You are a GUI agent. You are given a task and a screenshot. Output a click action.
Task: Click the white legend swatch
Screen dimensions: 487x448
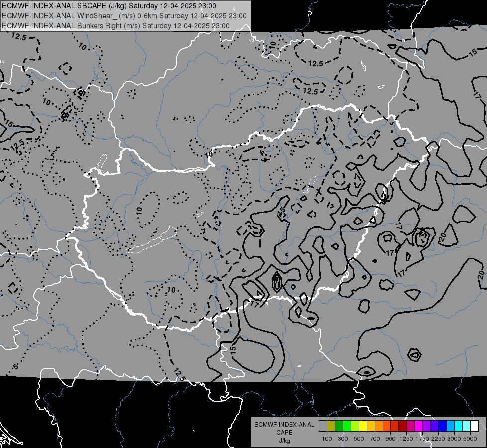pyautogui.click(x=474, y=426)
